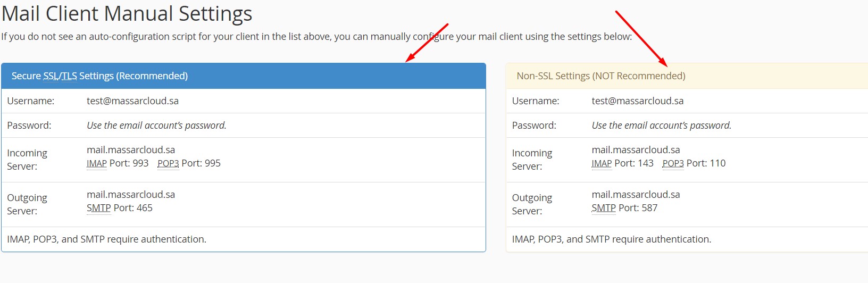Click the italic password note in the Secure panel
The height and width of the screenshot is (283, 868).
coord(156,126)
